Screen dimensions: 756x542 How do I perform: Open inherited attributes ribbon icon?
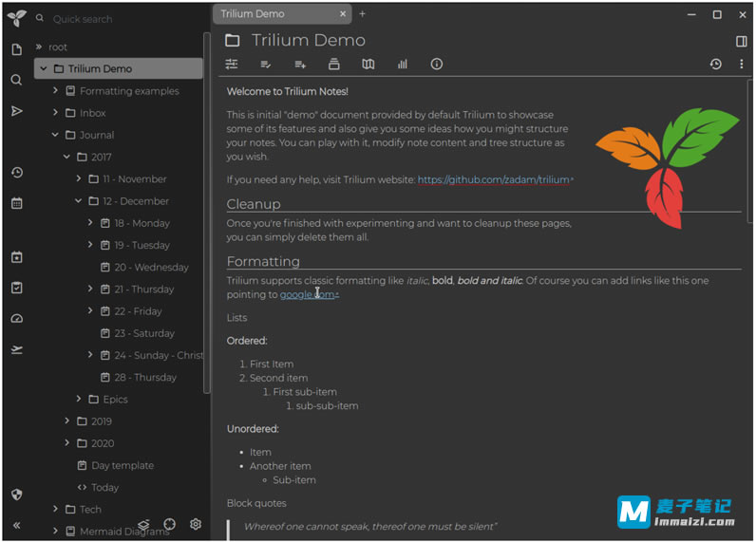(300, 65)
